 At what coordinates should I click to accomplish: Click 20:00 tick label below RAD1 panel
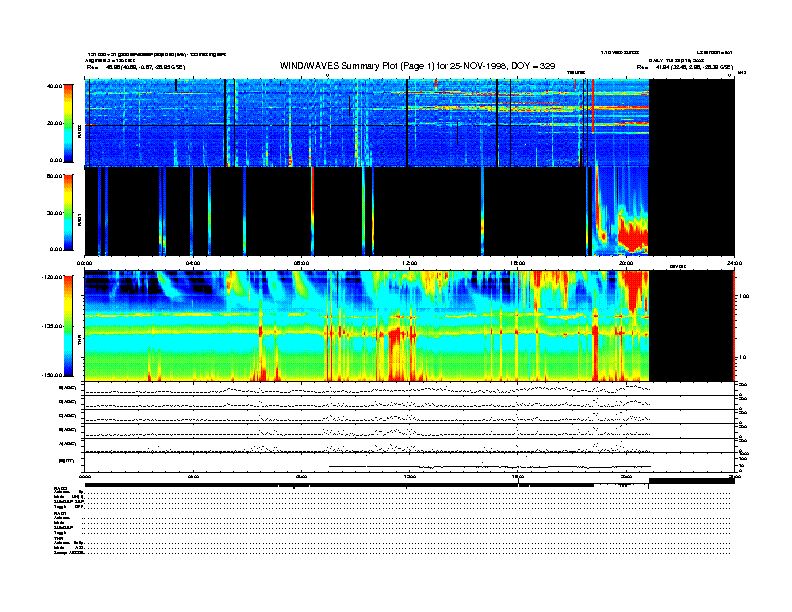click(x=626, y=263)
